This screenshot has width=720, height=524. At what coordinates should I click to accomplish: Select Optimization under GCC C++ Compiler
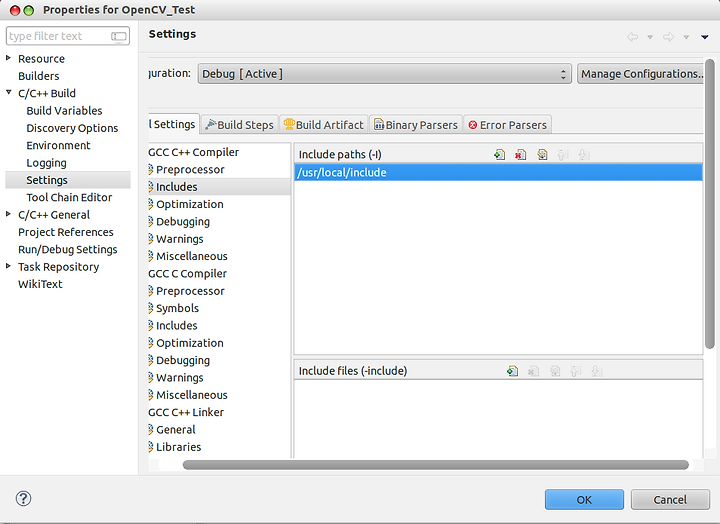point(190,204)
